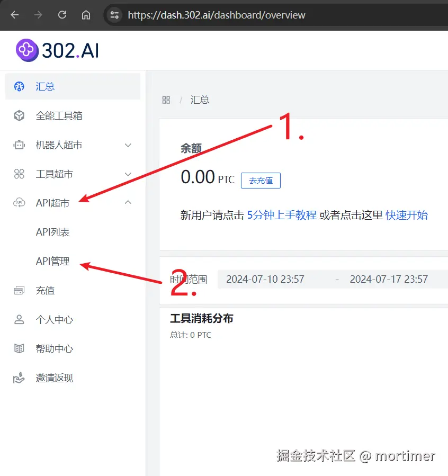Open site information icon in address bar
This screenshot has height=476, width=448.
pyautogui.click(x=114, y=15)
